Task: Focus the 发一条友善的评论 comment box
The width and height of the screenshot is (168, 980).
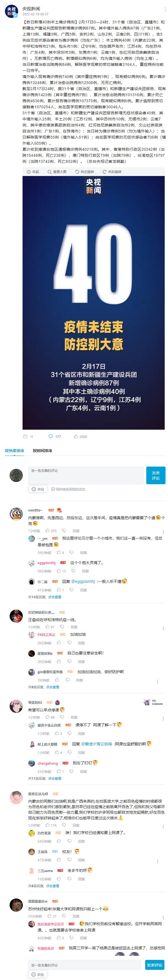Action: point(86,475)
